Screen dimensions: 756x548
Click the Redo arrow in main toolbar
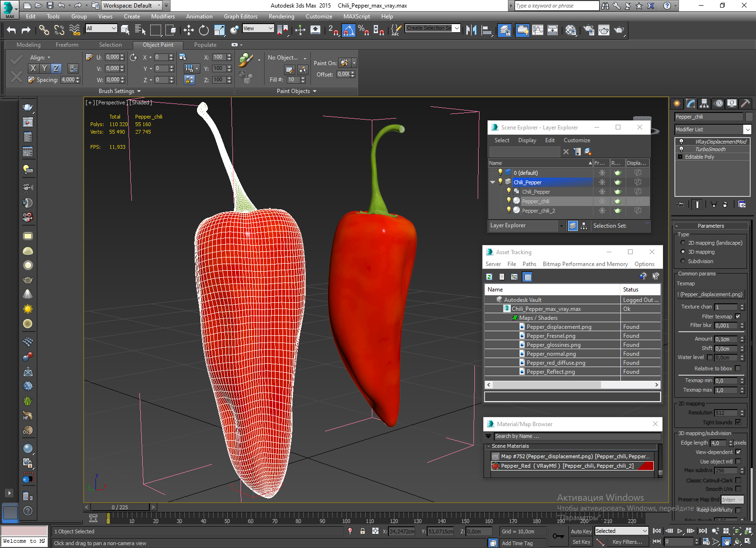26,30
